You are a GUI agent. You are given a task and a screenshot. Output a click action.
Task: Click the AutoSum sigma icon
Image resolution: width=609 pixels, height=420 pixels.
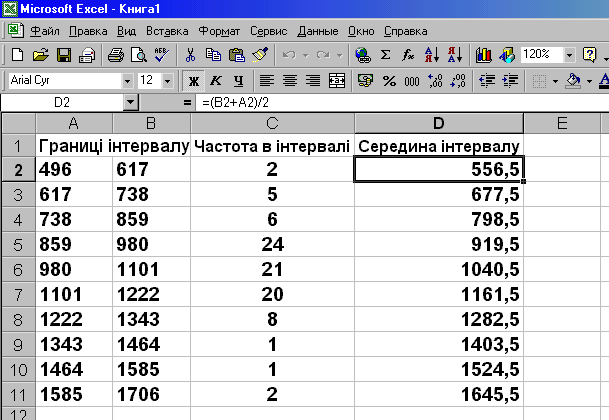(x=385, y=55)
